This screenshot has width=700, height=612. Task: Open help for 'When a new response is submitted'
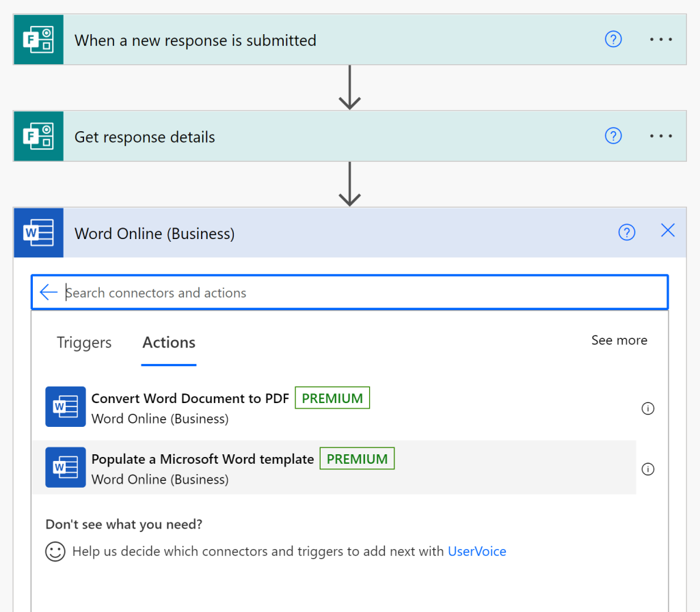pyautogui.click(x=613, y=39)
